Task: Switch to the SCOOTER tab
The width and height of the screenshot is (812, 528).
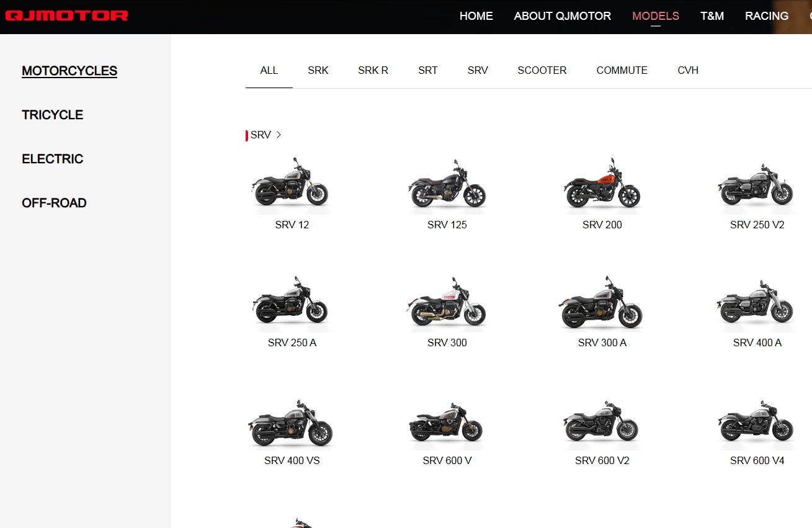Action: point(542,70)
